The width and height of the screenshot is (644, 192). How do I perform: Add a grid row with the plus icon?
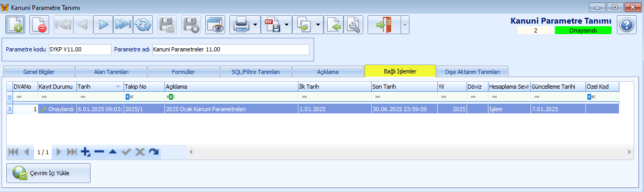coord(86,152)
